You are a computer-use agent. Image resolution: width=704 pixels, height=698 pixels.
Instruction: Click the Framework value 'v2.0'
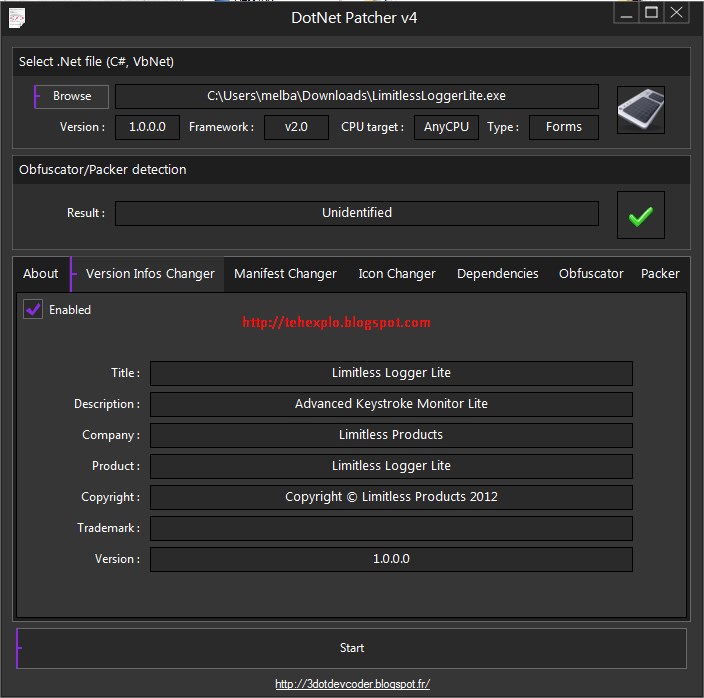click(x=296, y=127)
